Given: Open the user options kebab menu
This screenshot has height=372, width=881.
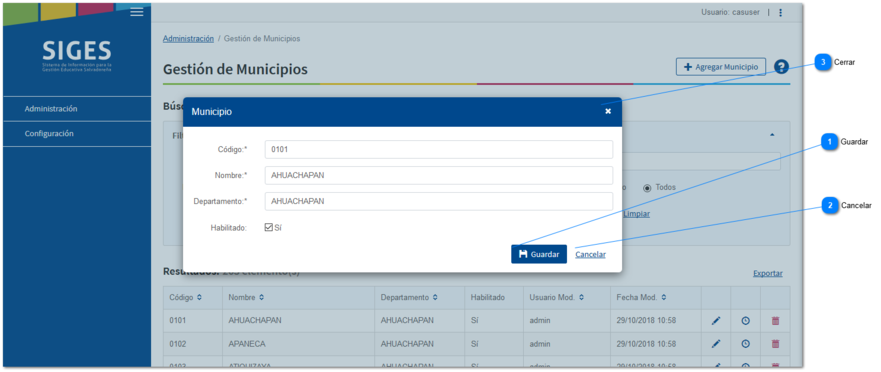Looking at the screenshot, I should coord(780,12).
